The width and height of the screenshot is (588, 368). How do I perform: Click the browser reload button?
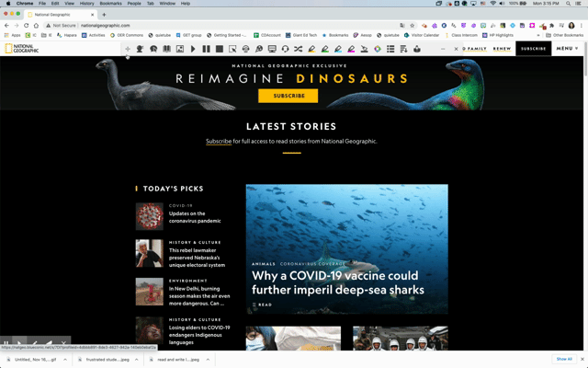point(27,26)
